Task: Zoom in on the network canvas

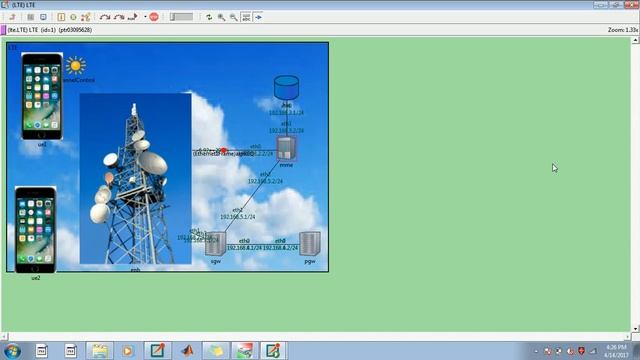Action: tap(221, 17)
